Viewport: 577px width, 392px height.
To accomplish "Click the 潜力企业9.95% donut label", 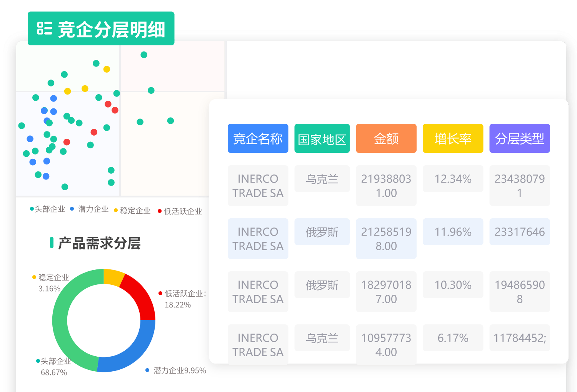I will [176, 370].
